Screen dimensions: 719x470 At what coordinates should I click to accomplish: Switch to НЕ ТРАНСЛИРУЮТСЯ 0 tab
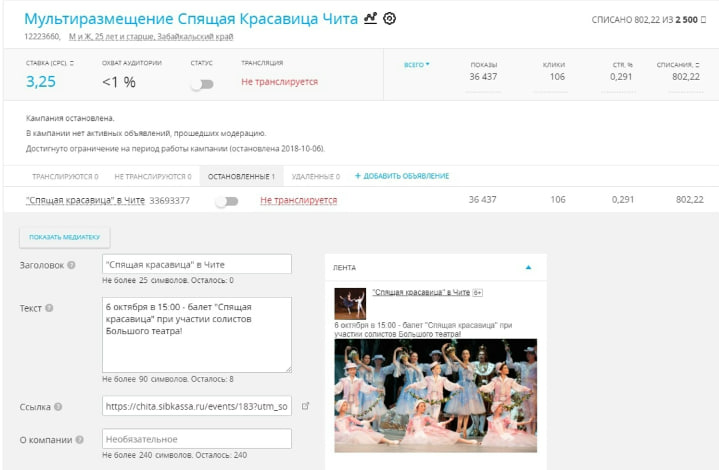[x=153, y=177]
